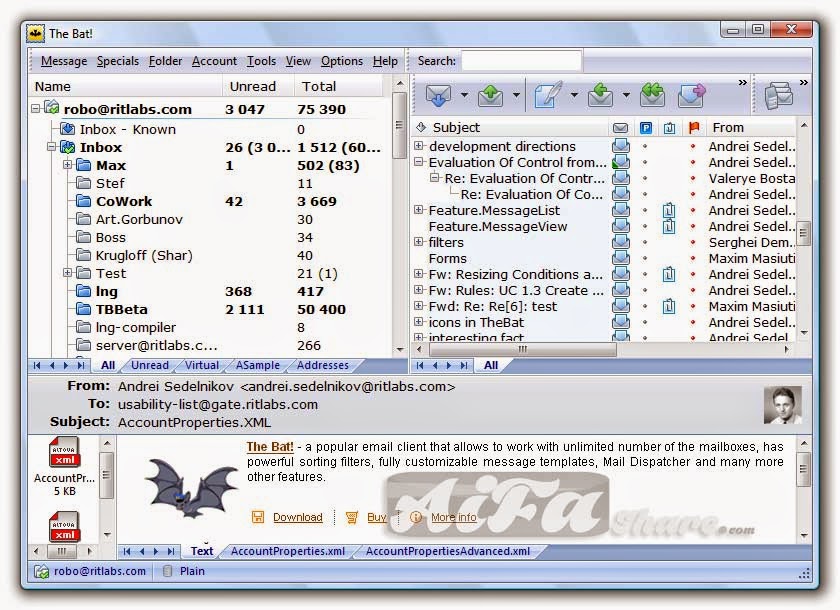Click the folder tree vertical scrollbar thumb
Image resolution: width=840 pixels, height=610 pixels.
click(400, 126)
